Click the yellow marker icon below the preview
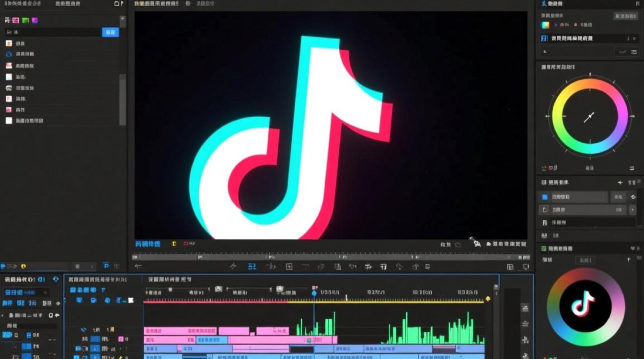Viewport: 644px width, 359px height. 174,244
